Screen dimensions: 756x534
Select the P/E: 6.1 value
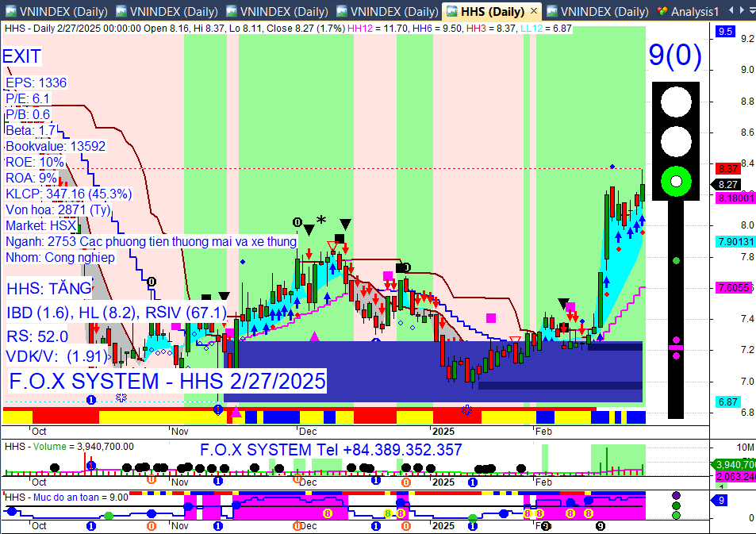coord(28,98)
